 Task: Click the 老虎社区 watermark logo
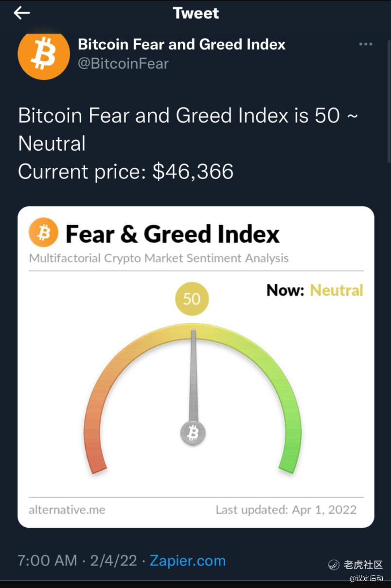point(355,565)
